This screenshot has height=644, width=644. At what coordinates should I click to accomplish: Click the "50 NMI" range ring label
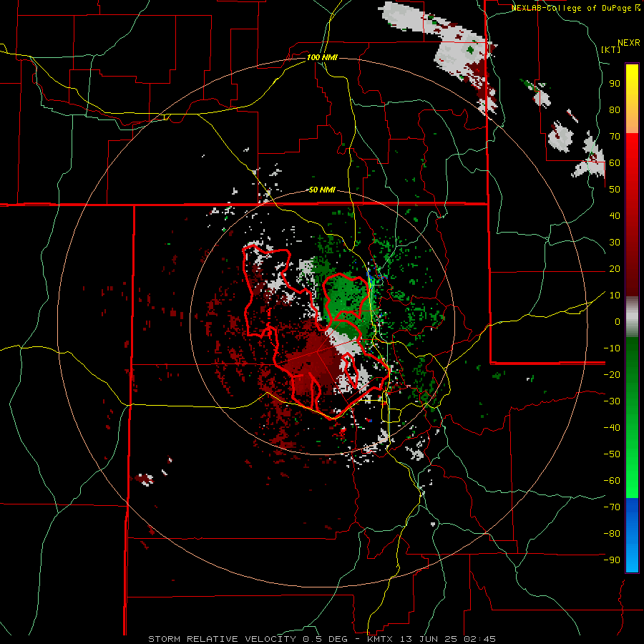[x=322, y=190]
